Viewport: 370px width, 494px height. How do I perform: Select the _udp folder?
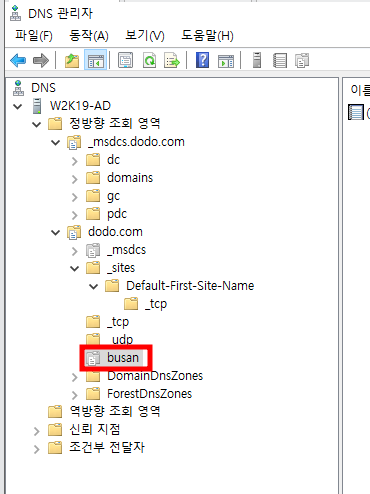point(120,340)
